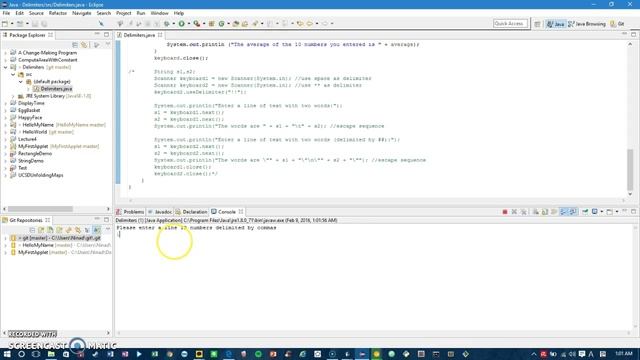Open Display Selected Console dropdown arrow
640x360 pixels.
(x=602, y=212)
